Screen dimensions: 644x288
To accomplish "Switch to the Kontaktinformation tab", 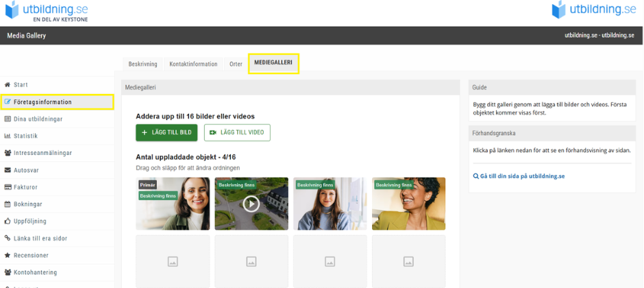I will coord(193,64).
